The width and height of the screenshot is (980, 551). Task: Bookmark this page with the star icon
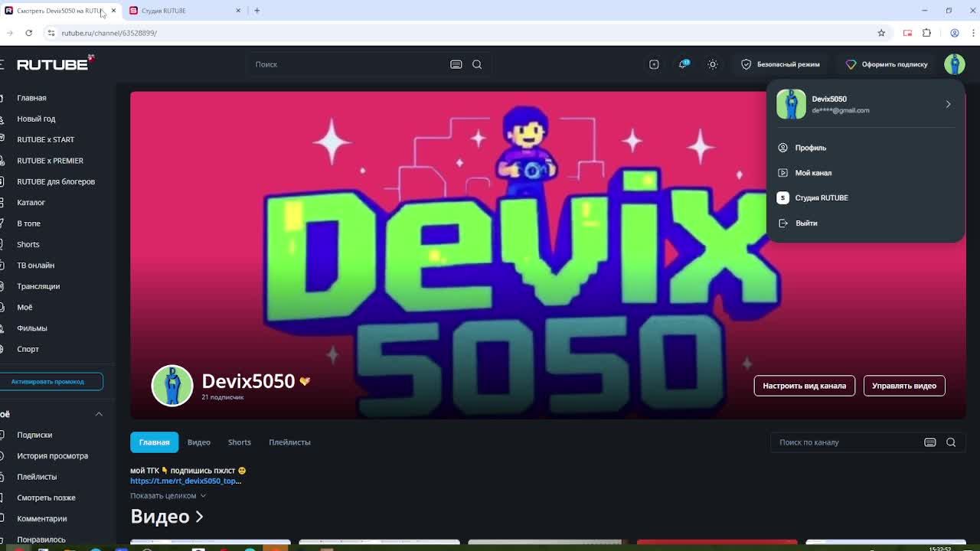tap(881, 33)
